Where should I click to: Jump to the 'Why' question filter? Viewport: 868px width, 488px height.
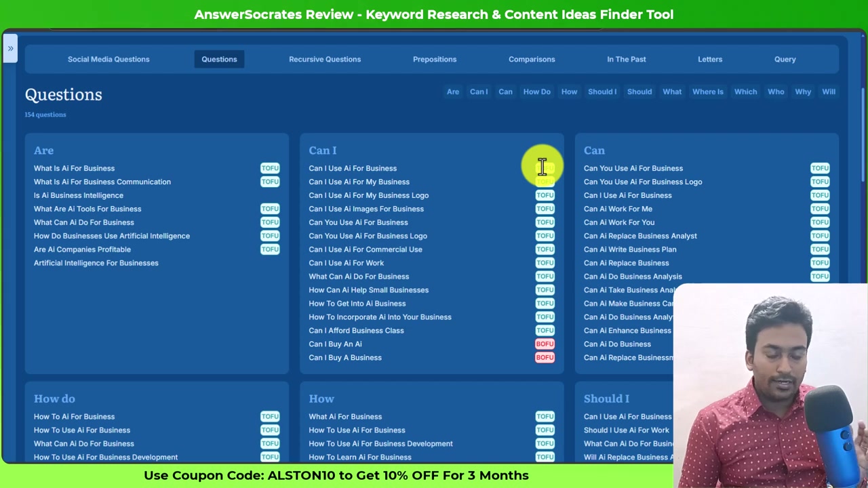803,91
